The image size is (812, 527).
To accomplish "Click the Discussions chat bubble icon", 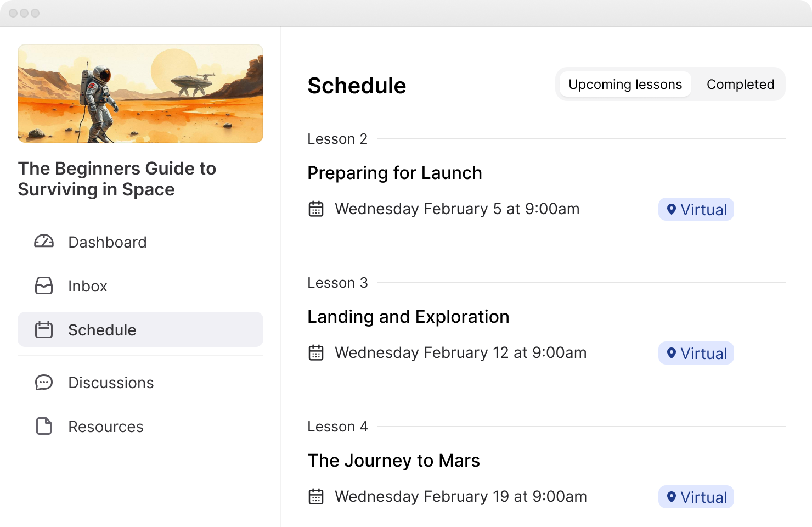I will tap(44, 382).
